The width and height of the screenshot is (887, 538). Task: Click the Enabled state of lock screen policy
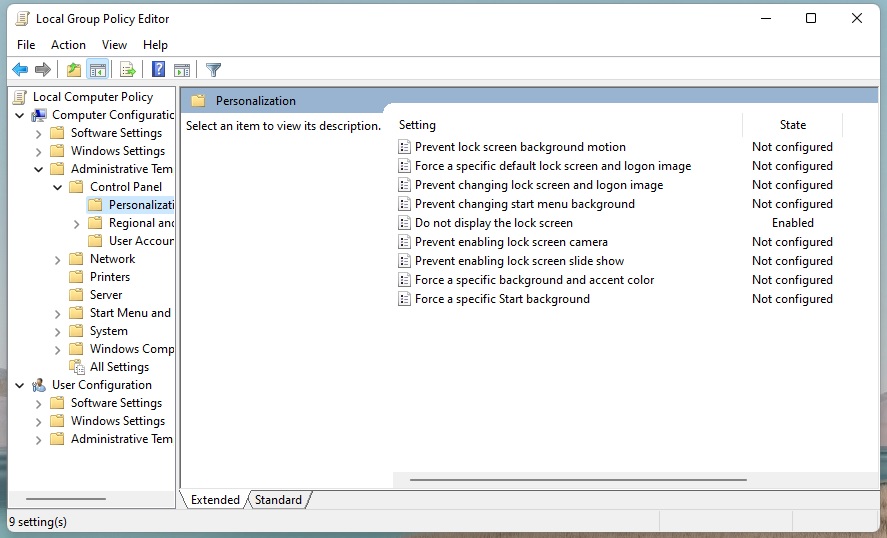tap(793, 223)
